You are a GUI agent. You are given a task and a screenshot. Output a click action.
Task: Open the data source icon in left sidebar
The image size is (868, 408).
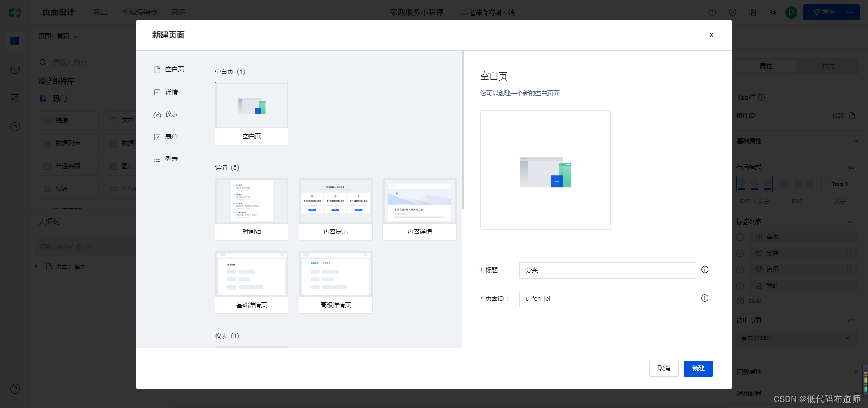(x=15, y=70)
